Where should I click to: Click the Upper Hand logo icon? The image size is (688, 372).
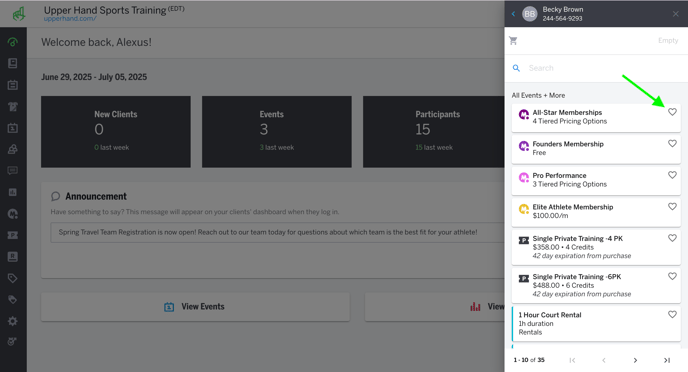click(19, 14)
